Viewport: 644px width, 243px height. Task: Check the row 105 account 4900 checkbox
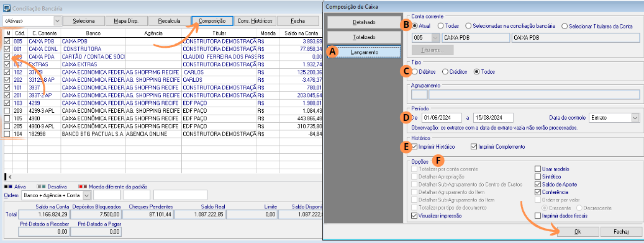click(7, 118)
